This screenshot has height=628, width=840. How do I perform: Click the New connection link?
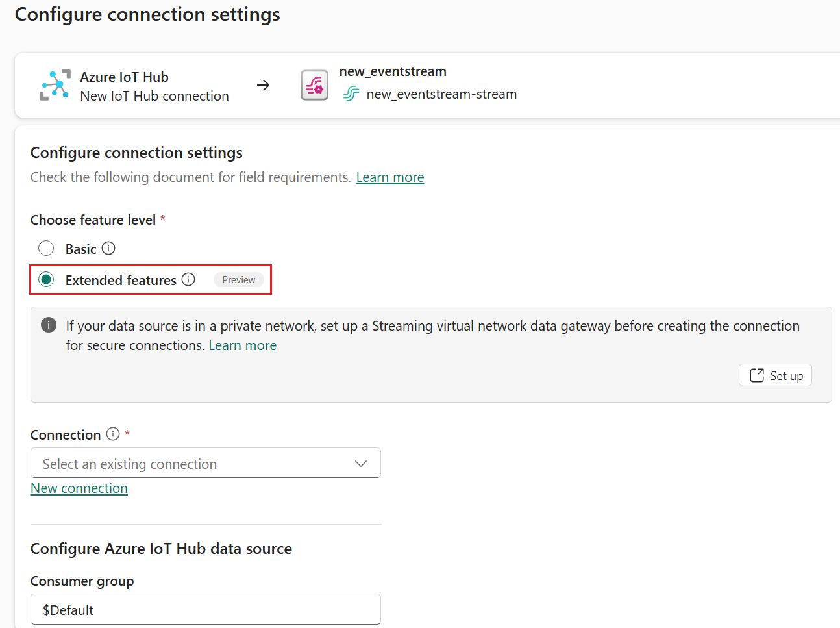(79, 488)
